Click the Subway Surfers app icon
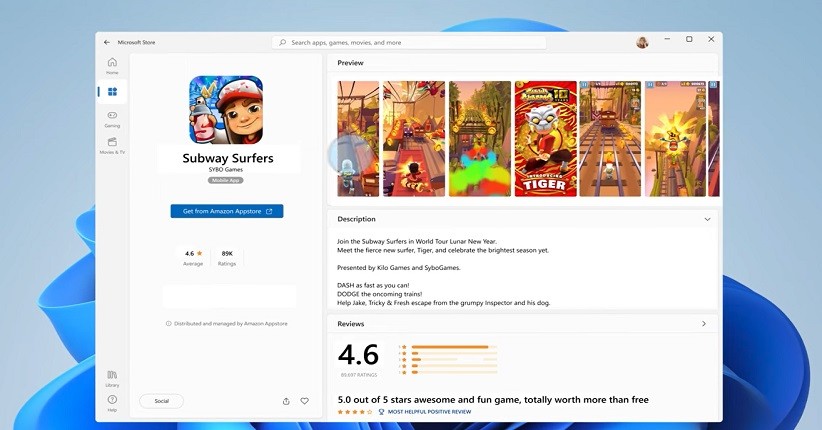This screenshot has width=822, height=430. (x=226, y=110)
